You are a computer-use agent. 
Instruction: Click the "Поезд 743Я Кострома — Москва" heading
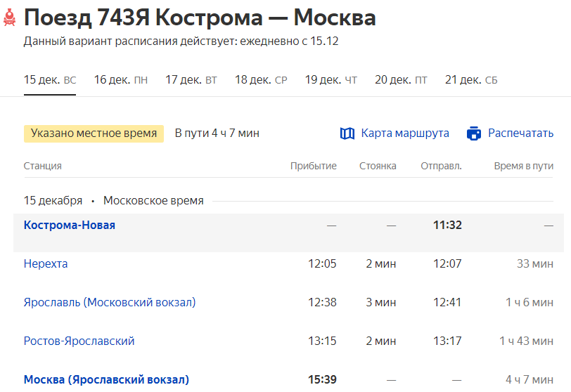(200, 18)
